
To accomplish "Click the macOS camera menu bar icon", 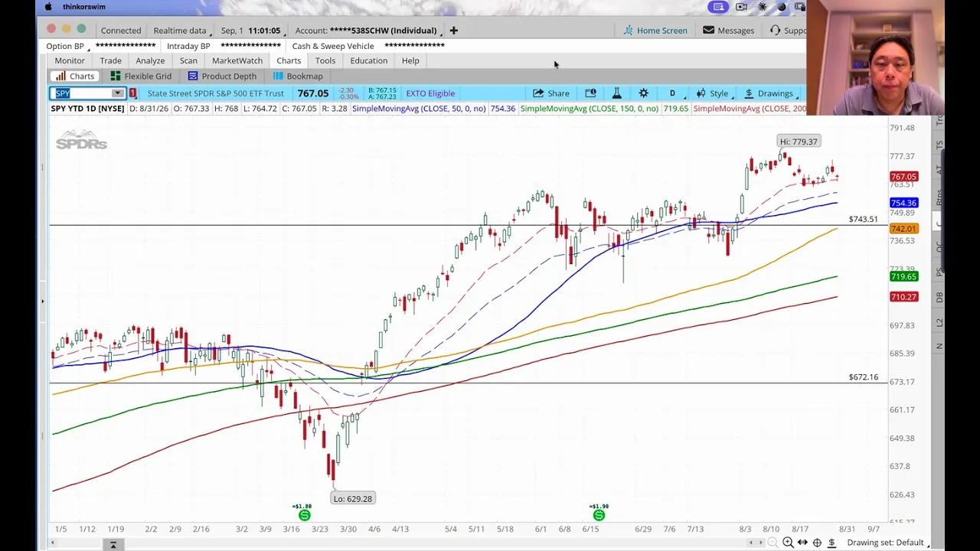I will click(x=741, y=7).
